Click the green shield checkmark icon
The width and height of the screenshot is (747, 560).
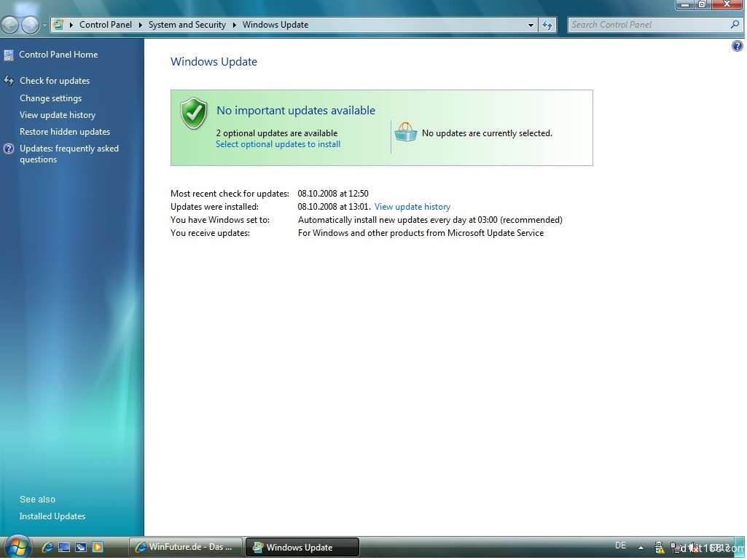click(193, 114)
